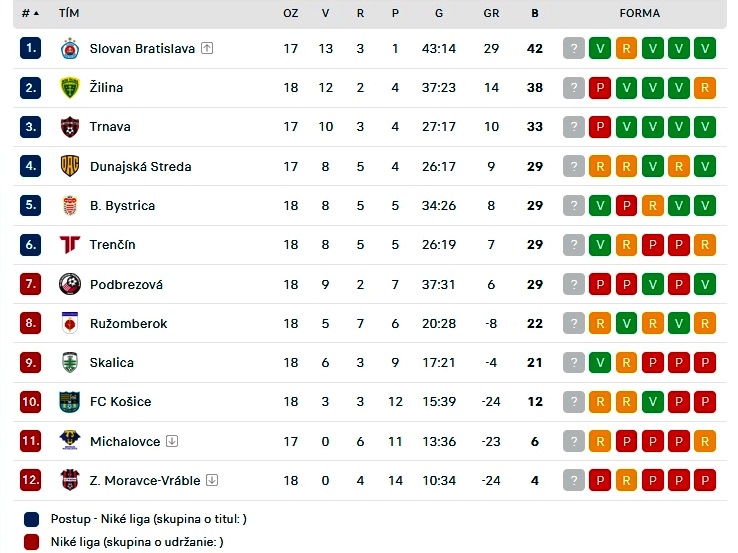Click the TÍM column header

click(69, 13)
